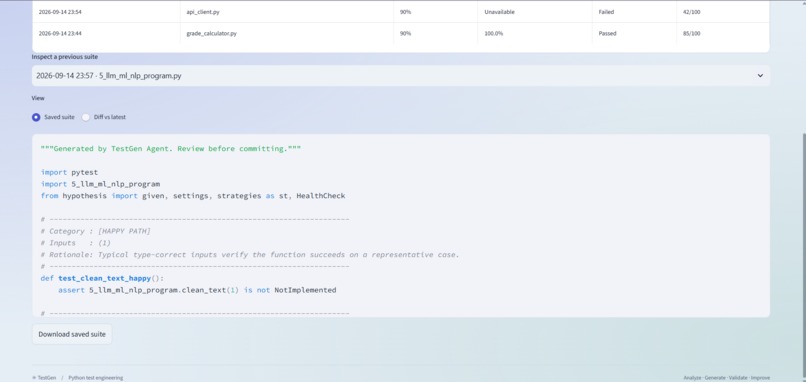Viewport: 806px width, 382px height.
Task: Select the Saved suite radio button
Action: tap(36, 117)
